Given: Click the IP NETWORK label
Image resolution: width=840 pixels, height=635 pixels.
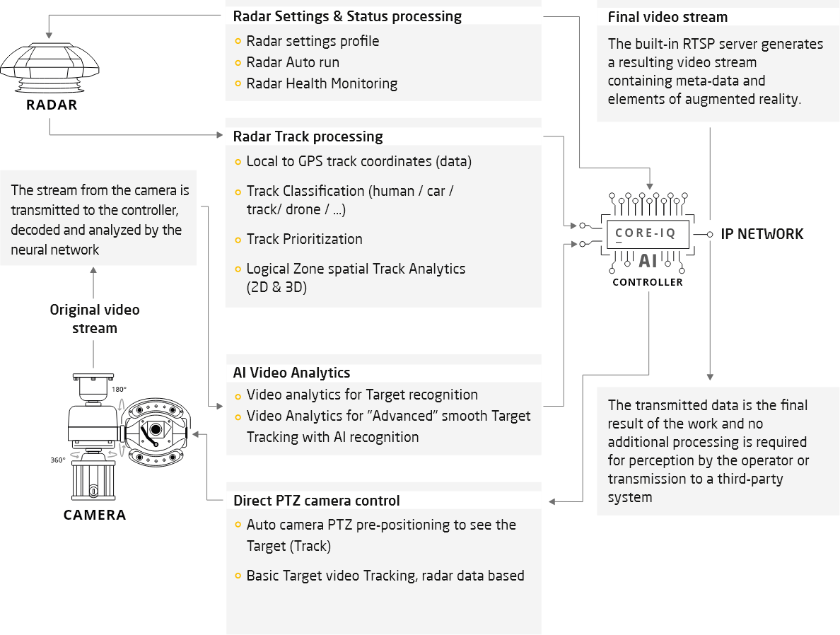Looking at the screenshot, I should [762, 234].
